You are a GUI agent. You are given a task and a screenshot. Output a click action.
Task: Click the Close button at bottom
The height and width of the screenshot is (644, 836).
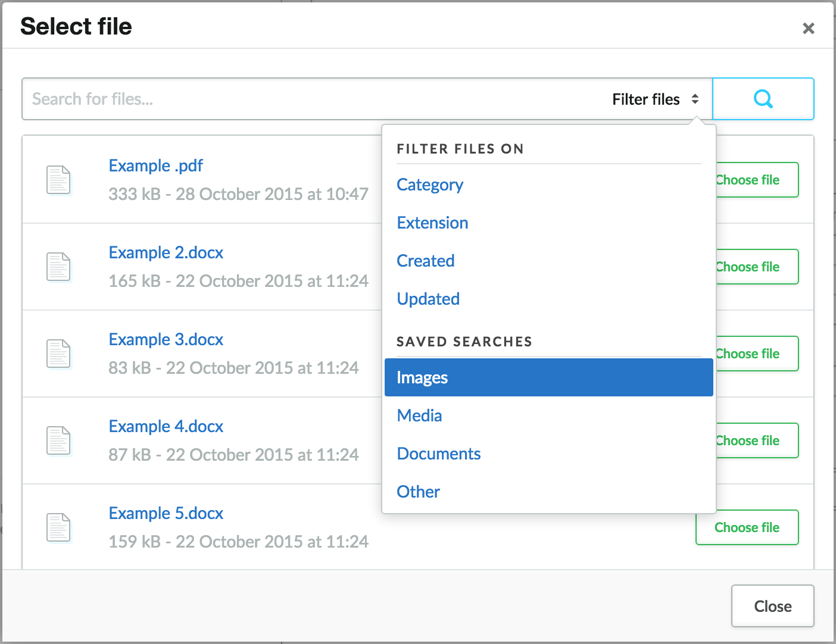(773, 606)
